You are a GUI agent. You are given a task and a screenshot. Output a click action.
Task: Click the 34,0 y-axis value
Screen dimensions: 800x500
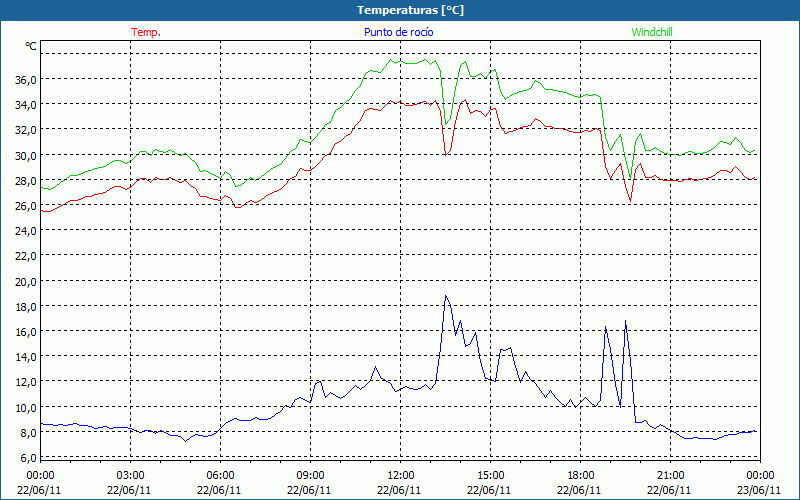pos(25,105)
